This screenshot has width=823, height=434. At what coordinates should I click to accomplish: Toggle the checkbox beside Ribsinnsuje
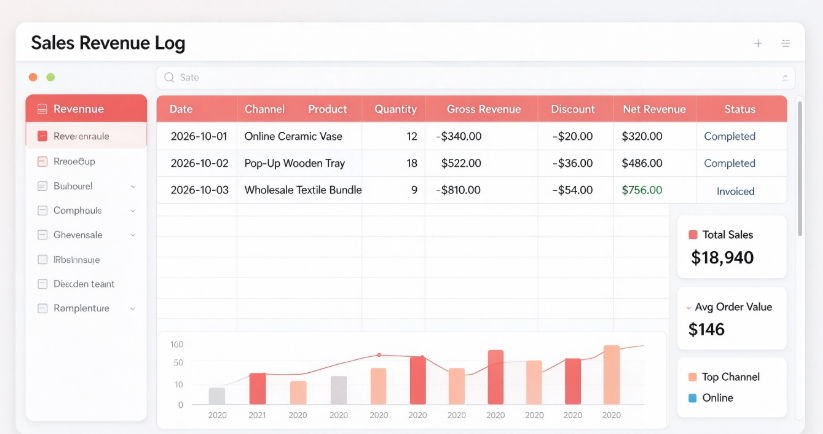pos(43,259)
